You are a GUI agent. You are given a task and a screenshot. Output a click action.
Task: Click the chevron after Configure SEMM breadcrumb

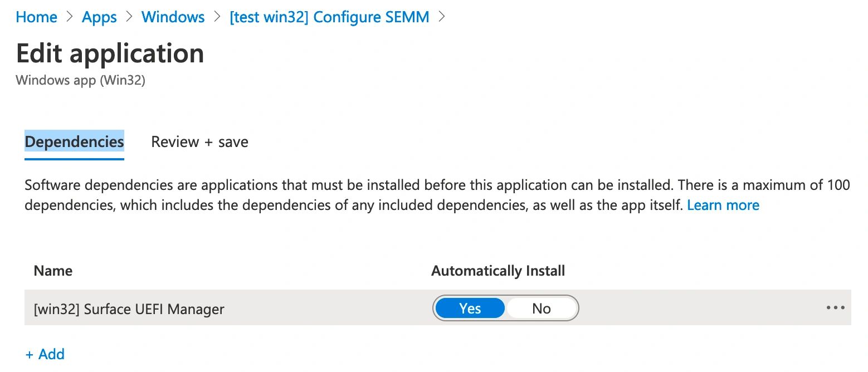point(442,17)
